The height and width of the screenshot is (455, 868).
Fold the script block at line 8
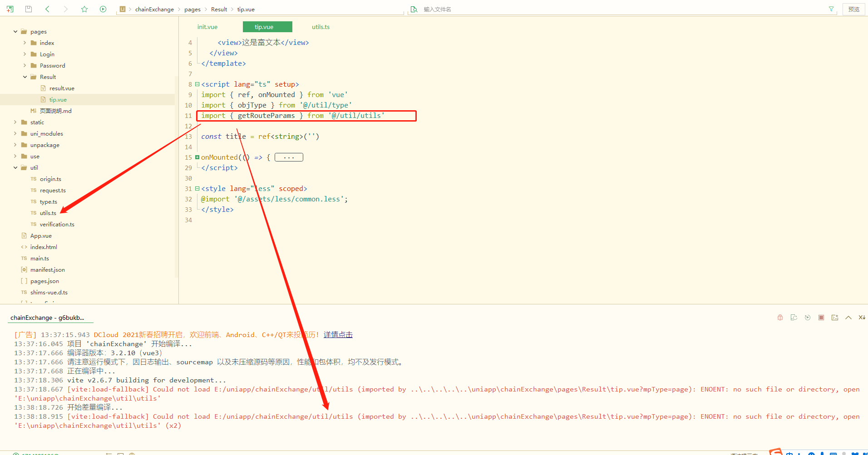[197, 84]
